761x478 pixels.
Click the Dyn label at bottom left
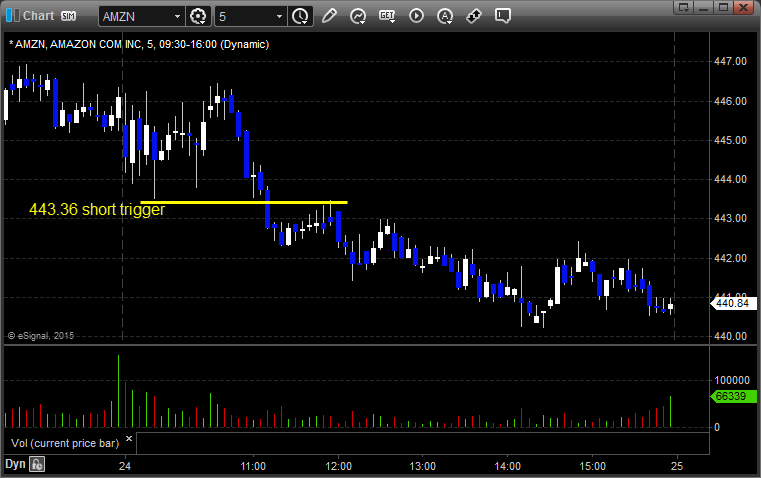click(x=15, y=464)
